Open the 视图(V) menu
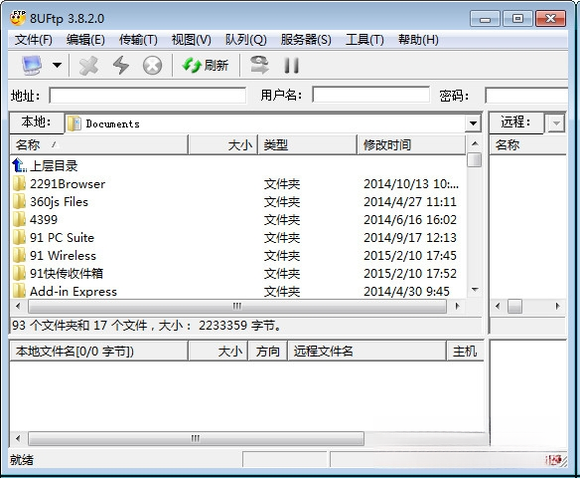580x478 pixels. [x=192, y=40]
